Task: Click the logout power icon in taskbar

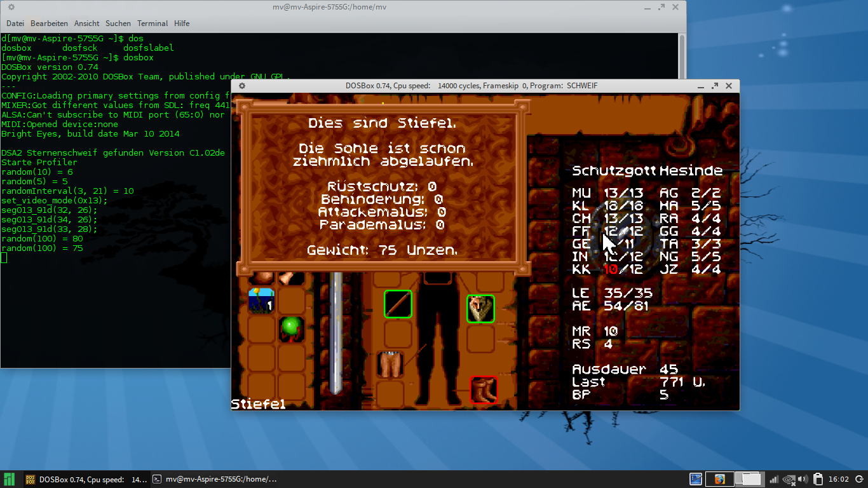Action: pos(860,479)
